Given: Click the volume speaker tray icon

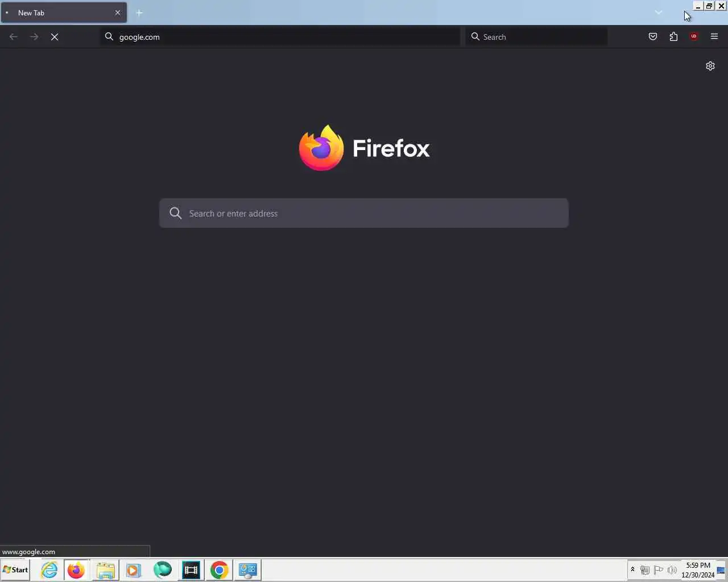Looking at the screenshot, I should (672, 570).
